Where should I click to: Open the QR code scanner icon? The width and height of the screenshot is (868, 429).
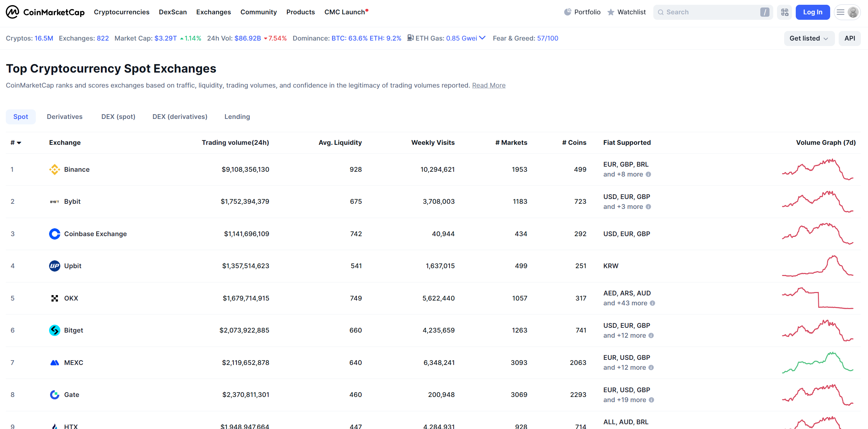pyautogui.click(x=785, y=12)
